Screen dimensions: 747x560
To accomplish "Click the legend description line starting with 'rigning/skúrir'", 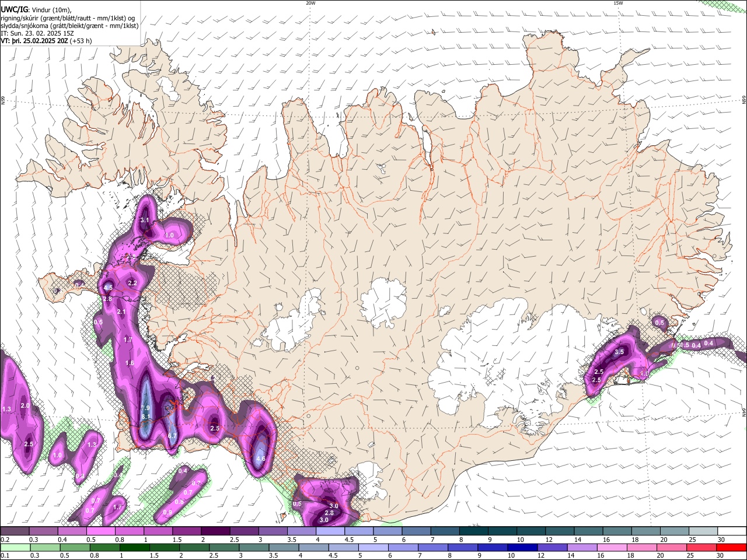I will tap(68, 18).
